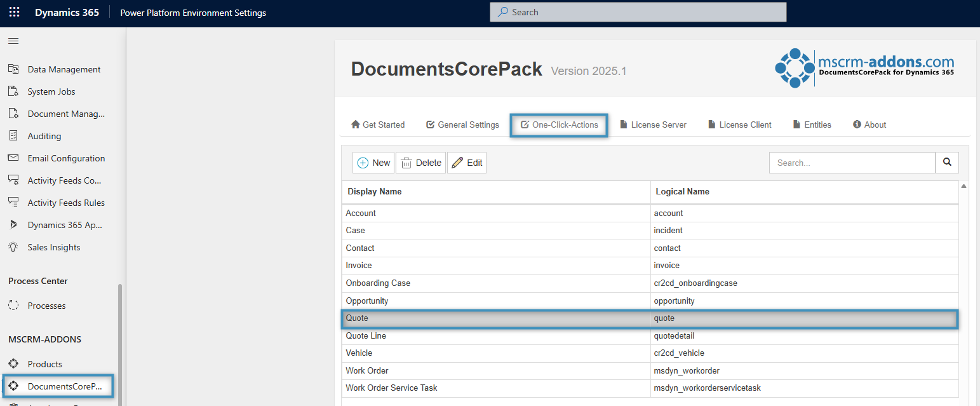Switch to the License Server tab
Image resolution: width=980 pixels, height=406 pixels.
pos(653,125)
